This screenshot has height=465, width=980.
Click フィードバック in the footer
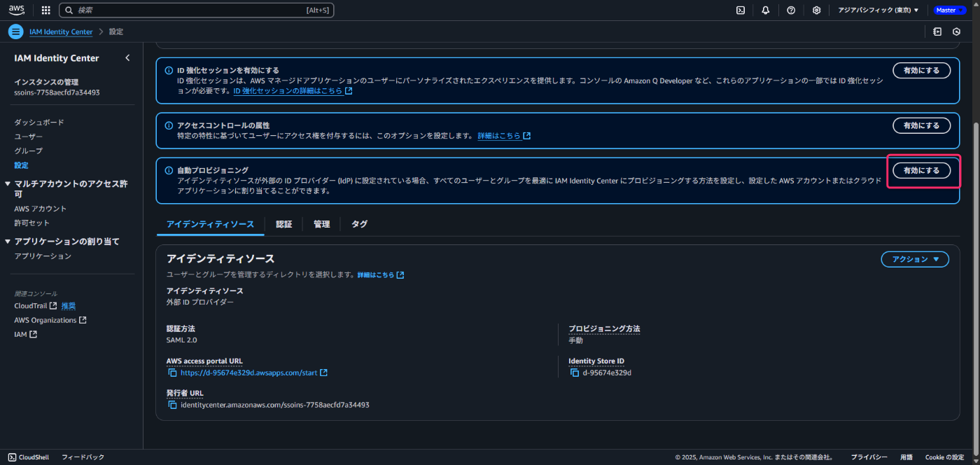tap(83, 457)
